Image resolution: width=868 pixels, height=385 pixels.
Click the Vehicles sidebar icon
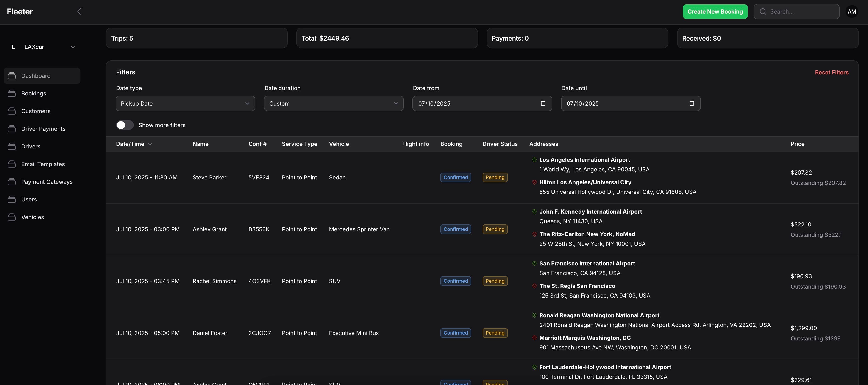(x=12, y=217)
